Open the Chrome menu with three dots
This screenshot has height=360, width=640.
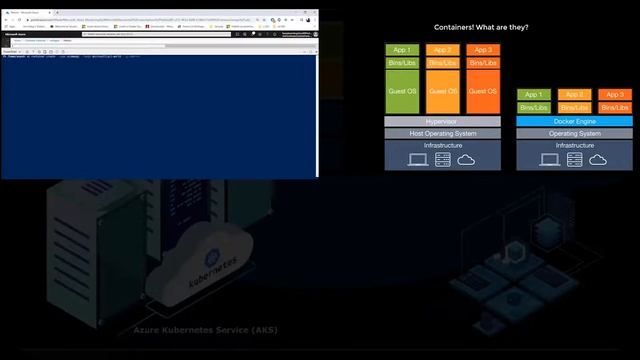(x=315, y=20)
